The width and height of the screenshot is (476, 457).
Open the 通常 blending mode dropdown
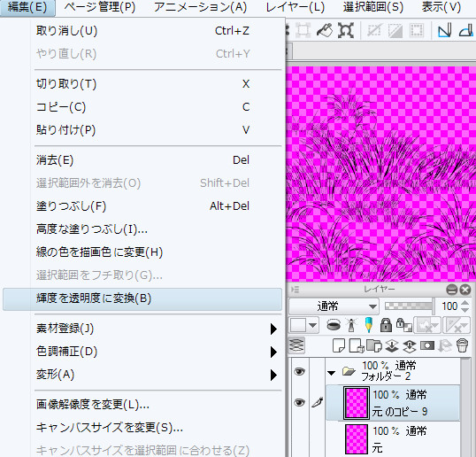point(334,306)
